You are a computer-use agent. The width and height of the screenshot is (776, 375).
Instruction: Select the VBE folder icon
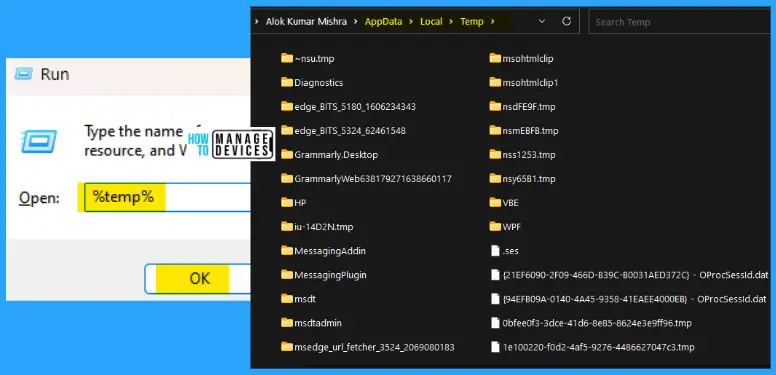click(x=495, y=202)
